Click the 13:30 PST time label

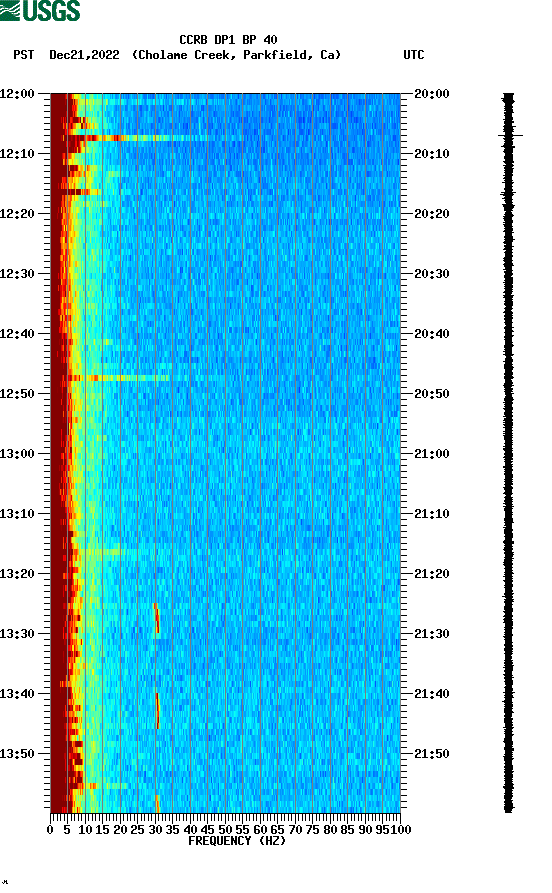click(17, 634)
